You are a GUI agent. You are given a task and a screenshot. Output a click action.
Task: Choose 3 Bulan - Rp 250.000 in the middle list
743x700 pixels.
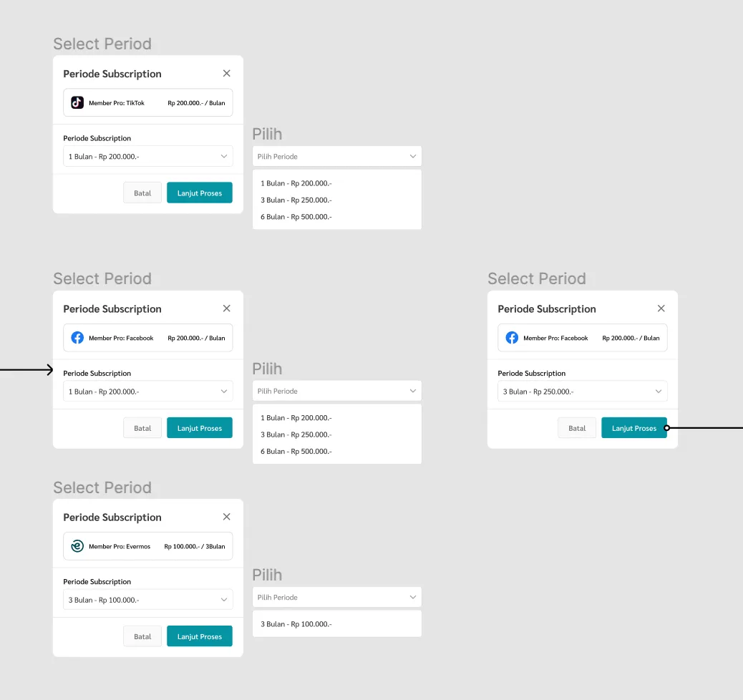click(x=296, y=434)
